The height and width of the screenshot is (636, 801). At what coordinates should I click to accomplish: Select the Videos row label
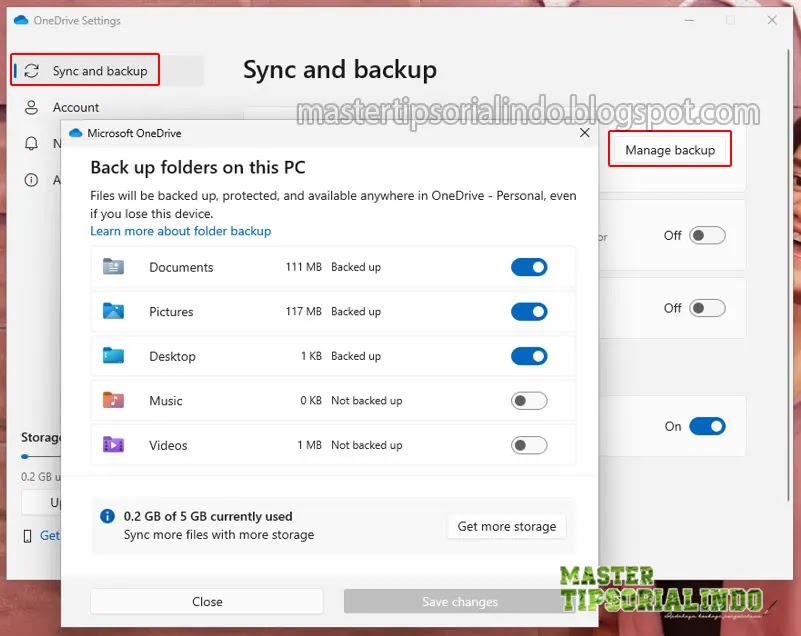[x=168, y=445]
